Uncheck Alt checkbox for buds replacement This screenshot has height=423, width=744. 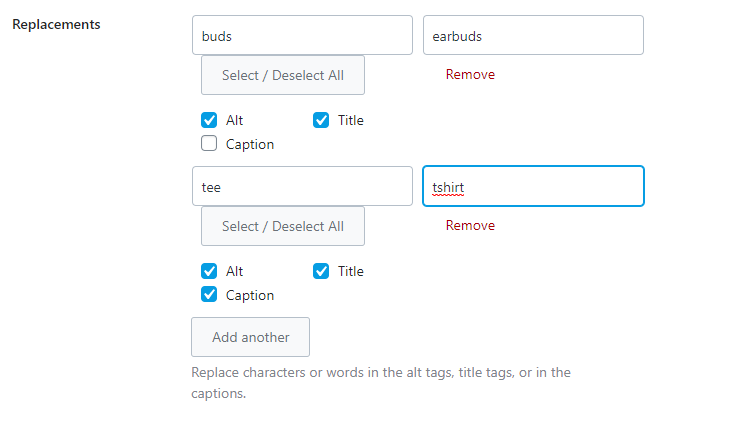pyautogui.click(x=209, y=121)
